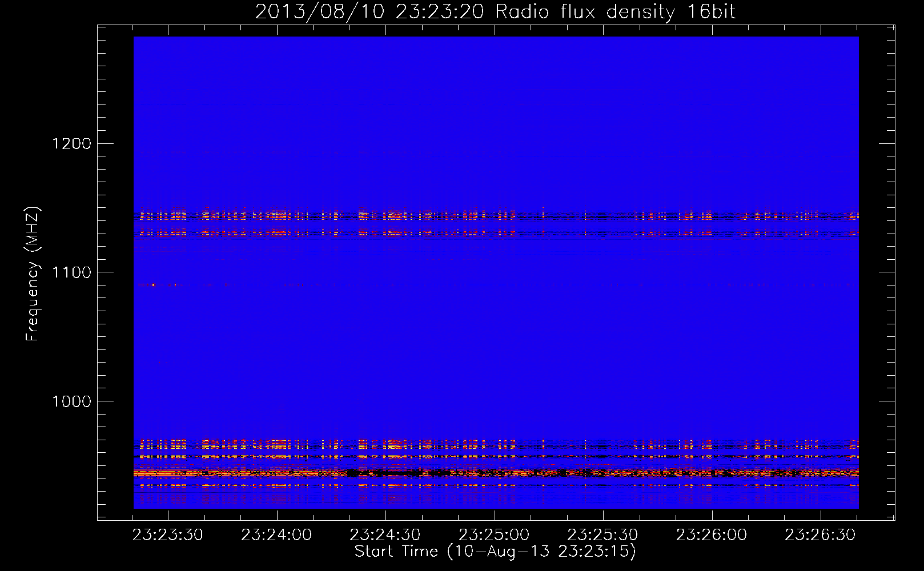924x571 pixels.
Task: Click the 23:26:00 time tick label
Action: pyautogui.click(x=712, y=535)
